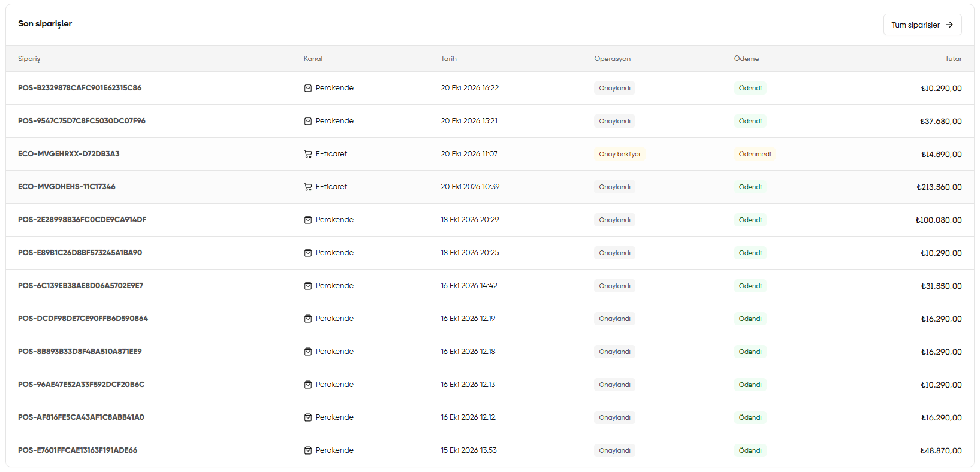Click the bag icon in row POS-DCDF98DE7CE90FFB6D590864
The height and width of the screenshot is (472, 980).
click(308, 319)
